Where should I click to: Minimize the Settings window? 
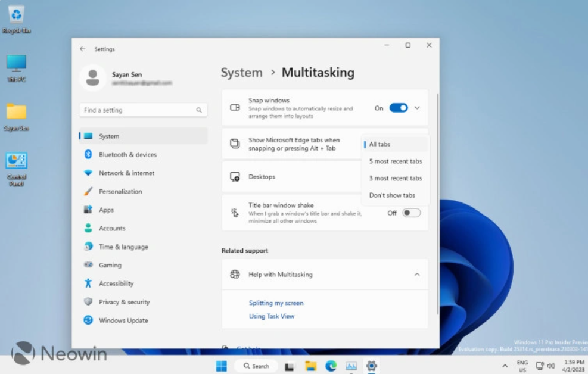click(387, 45)
